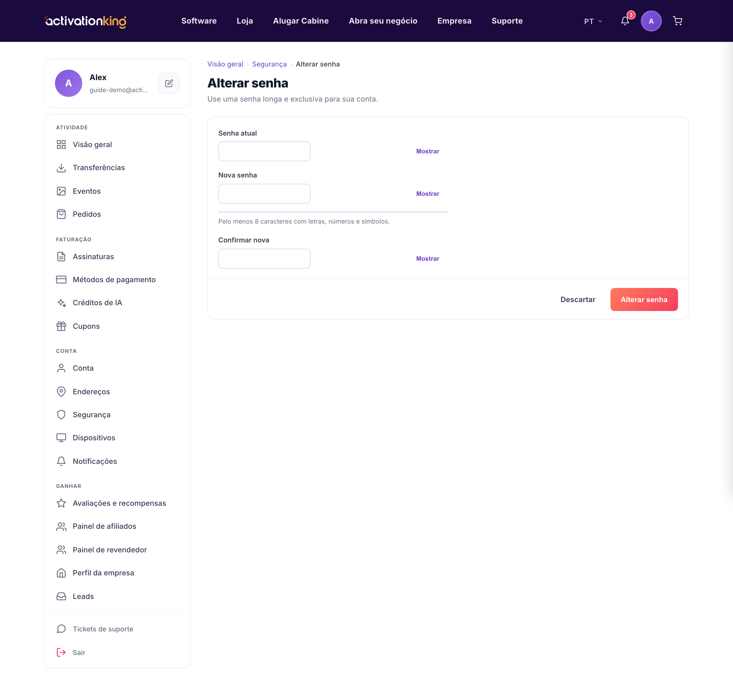Open the Empresa menu
This screenshot has height=700, width=733.
454,21
